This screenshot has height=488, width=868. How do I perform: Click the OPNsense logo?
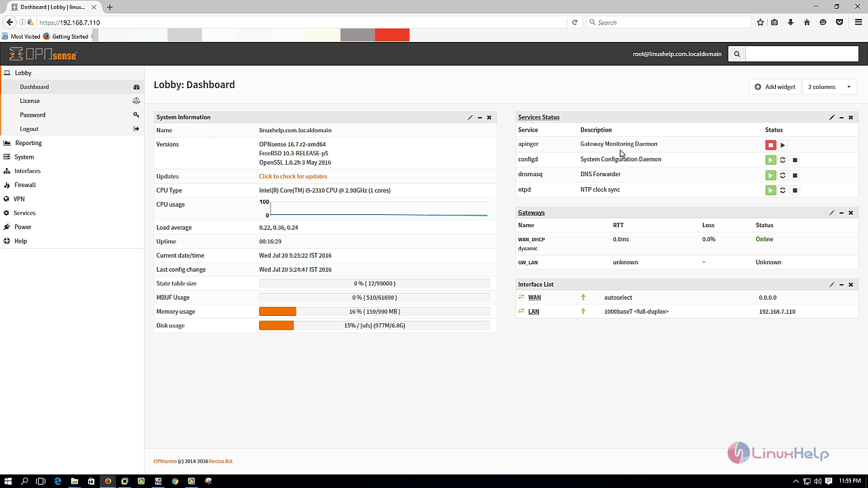click(x=43, y=54)
